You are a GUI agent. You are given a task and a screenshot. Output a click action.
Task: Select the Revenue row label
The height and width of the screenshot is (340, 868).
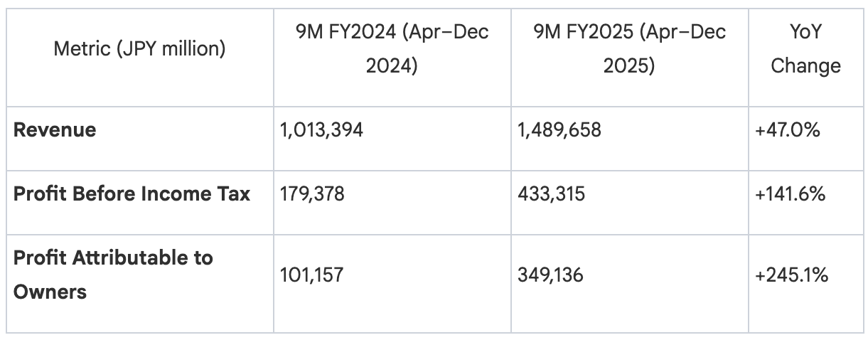[x=55, y=130]
